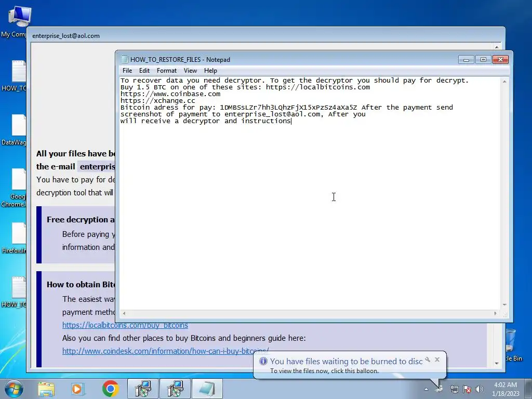The image size is (532, 399).
Task: Open the Windows Start menu
Action: click(14, 389)
